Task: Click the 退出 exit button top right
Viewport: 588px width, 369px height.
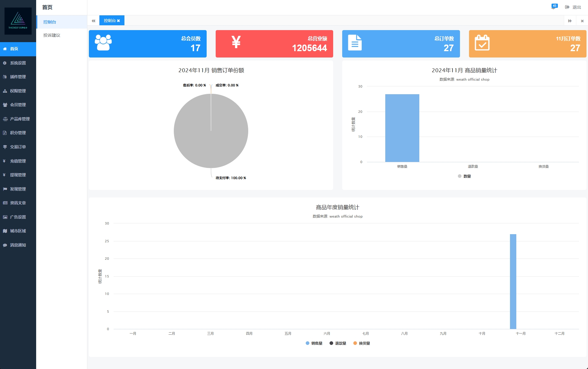Action: click(x=574, y=7)
